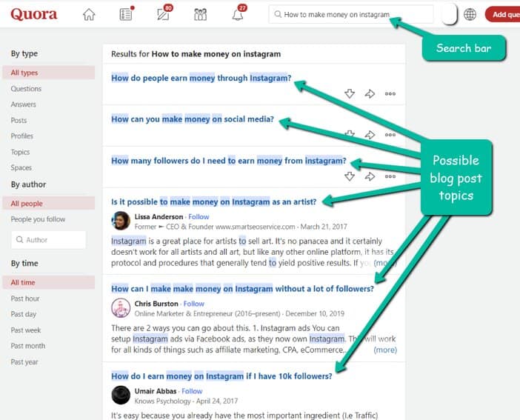This screenshot has height=420, width=520.
Task: Open 'How do I earn money on Instagram if I have 10k followers?'
Action: click(221, 376)
